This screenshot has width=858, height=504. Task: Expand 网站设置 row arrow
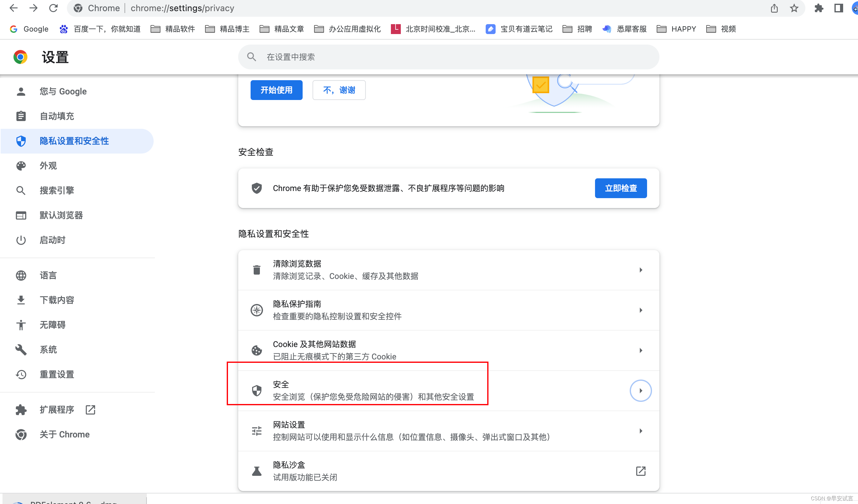click(641, 431)
